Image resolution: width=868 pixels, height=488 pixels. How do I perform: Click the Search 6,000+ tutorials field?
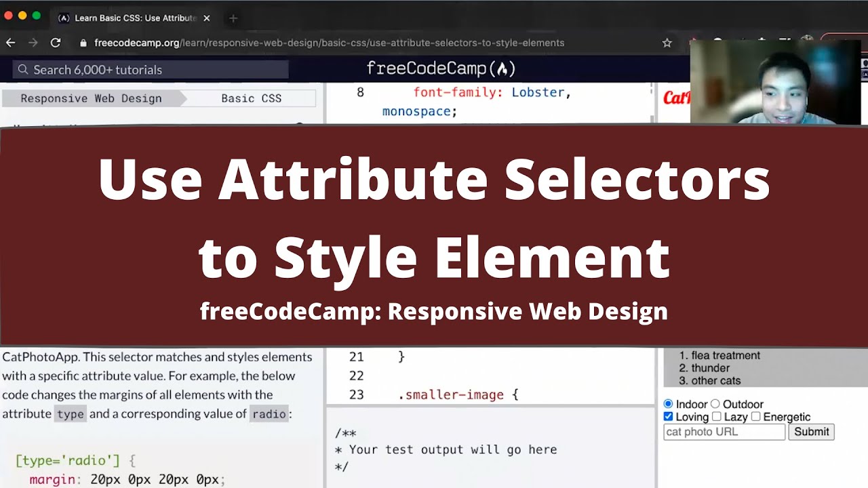151,70
